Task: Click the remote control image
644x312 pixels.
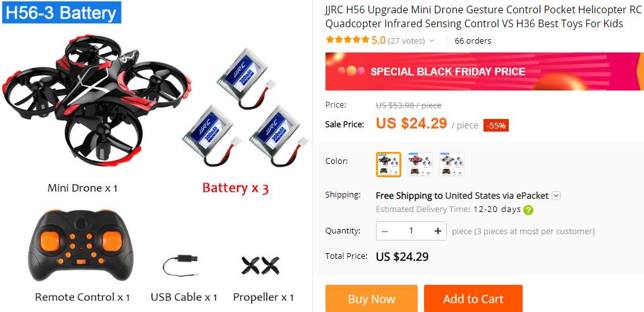Action: [x=81, y=246]
